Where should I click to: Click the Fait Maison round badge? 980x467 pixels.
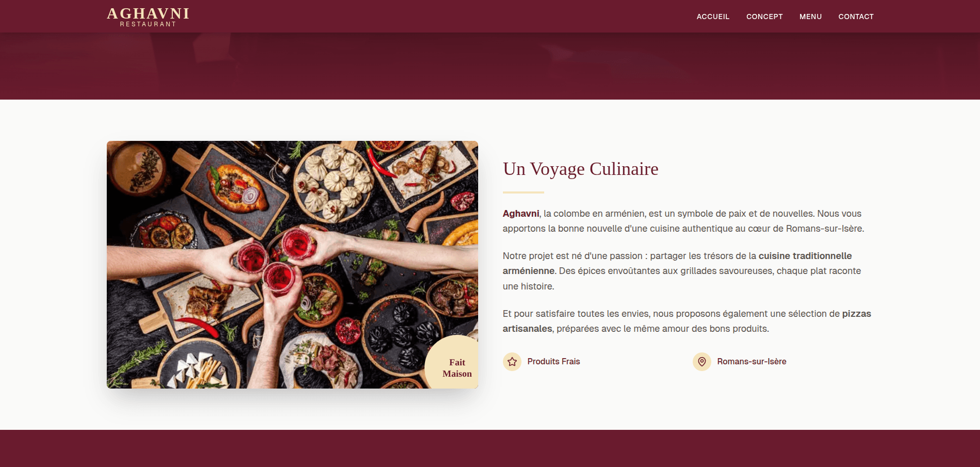(452, 362)
